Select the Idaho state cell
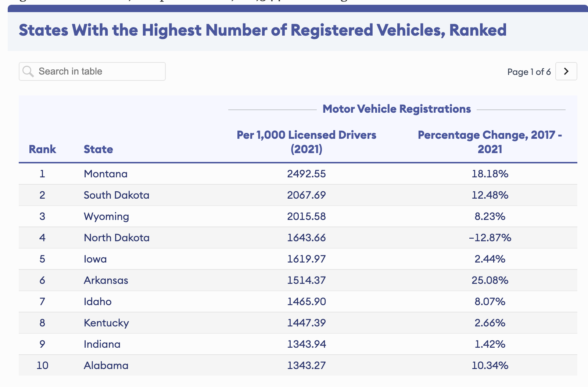The image size is (588, 387). click(x=97, y=301)
